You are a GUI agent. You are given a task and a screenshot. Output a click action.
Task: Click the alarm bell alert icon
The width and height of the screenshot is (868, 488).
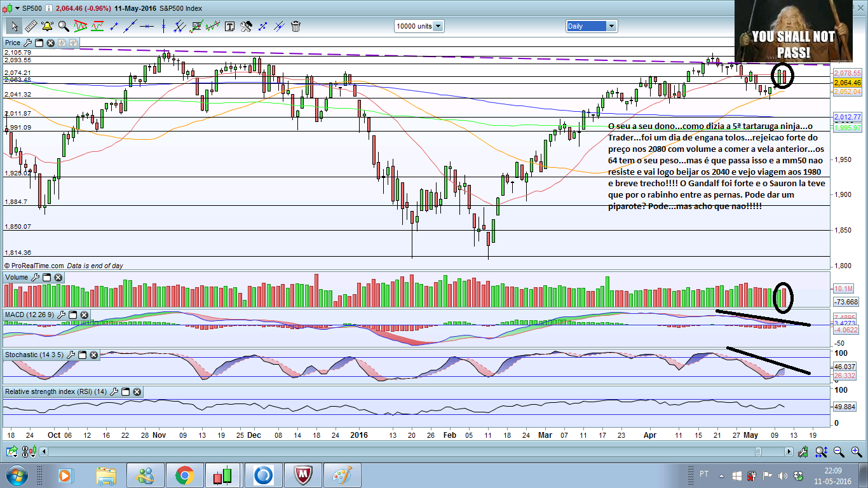pos(46,26)
